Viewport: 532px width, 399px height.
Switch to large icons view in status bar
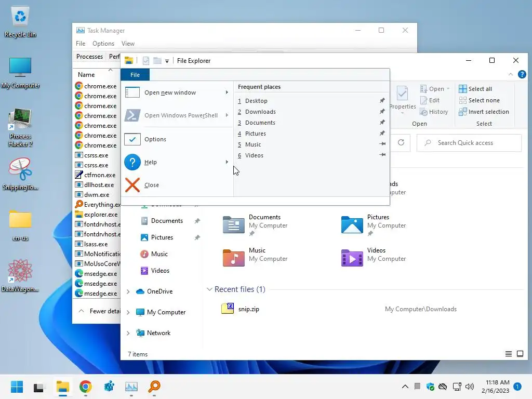pos(520,354)
